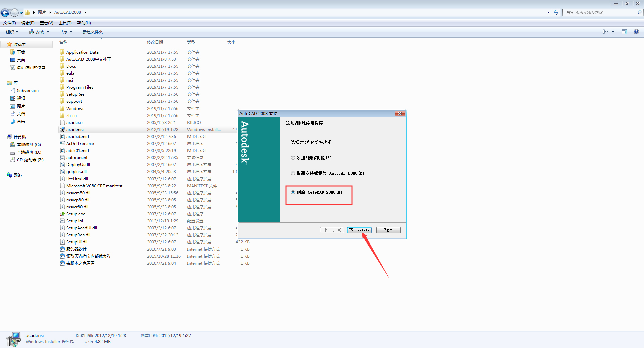Select 删除 AutoCAD 2008 radio button
The height and width of the screenshot is (348, 644).
(x=293, y=192)
